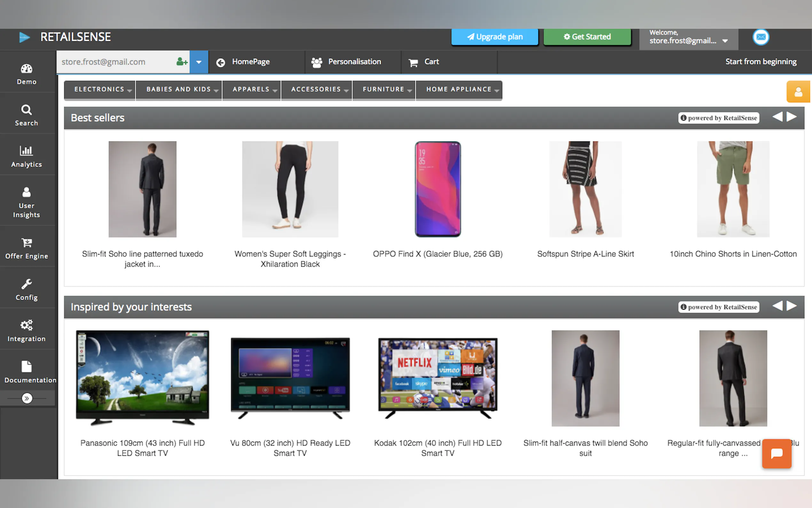Open the orange chat bubble widget
The width and height of the screenshot is (812, 508).
[777, 453]
